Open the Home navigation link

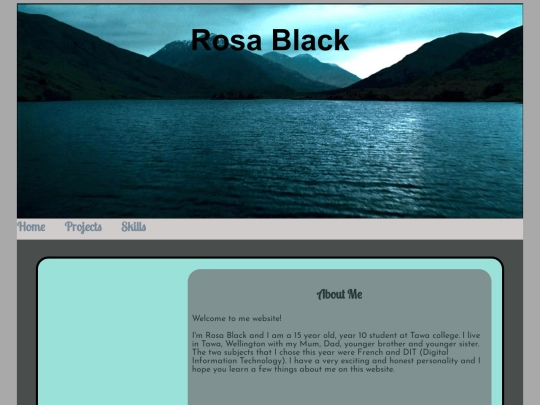click(x=31, y=227)
